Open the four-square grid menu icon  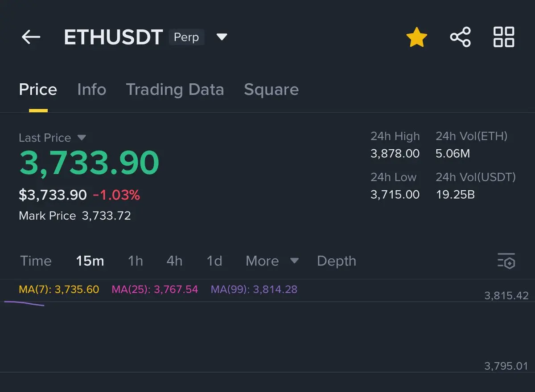pos(504,37)
